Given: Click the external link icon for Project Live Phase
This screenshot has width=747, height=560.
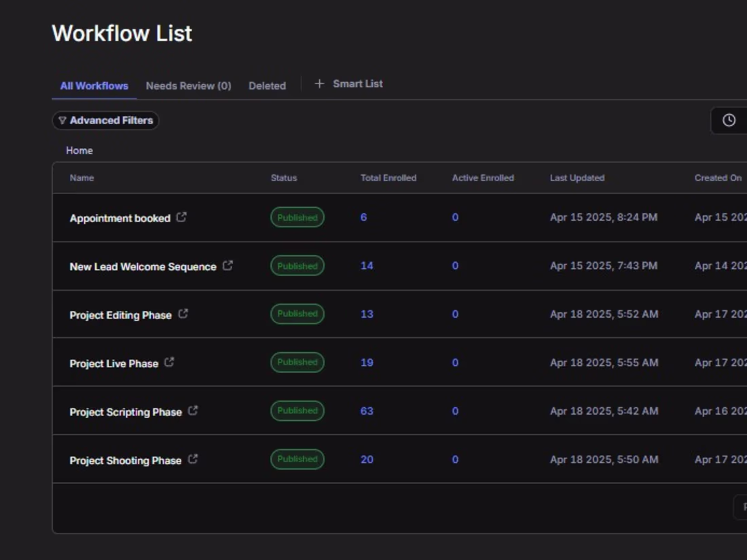Looking at the screenshot, I should tap(169, 362).
